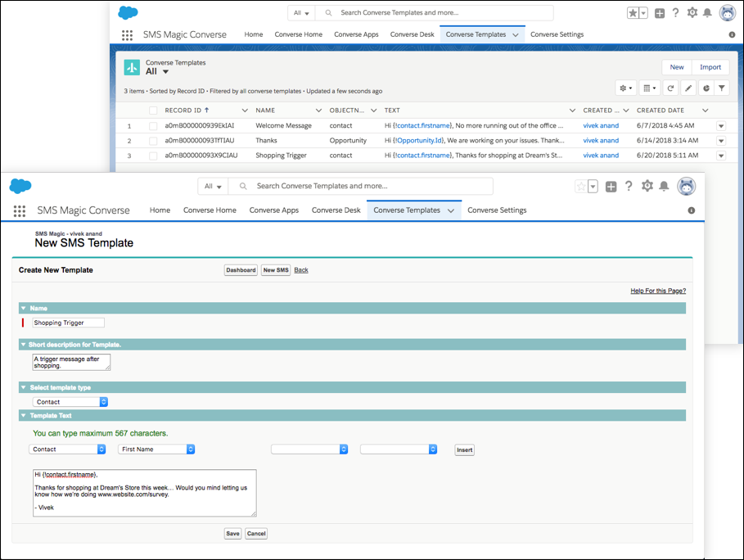Refresh the Converse Templates list
Screen dimensions: 744x560
pyautogui.click(x=670, y=88)
